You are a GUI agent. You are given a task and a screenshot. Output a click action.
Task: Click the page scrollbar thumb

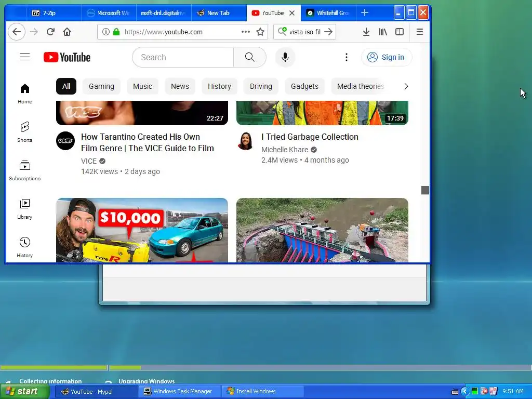click(x=425, y=190)
